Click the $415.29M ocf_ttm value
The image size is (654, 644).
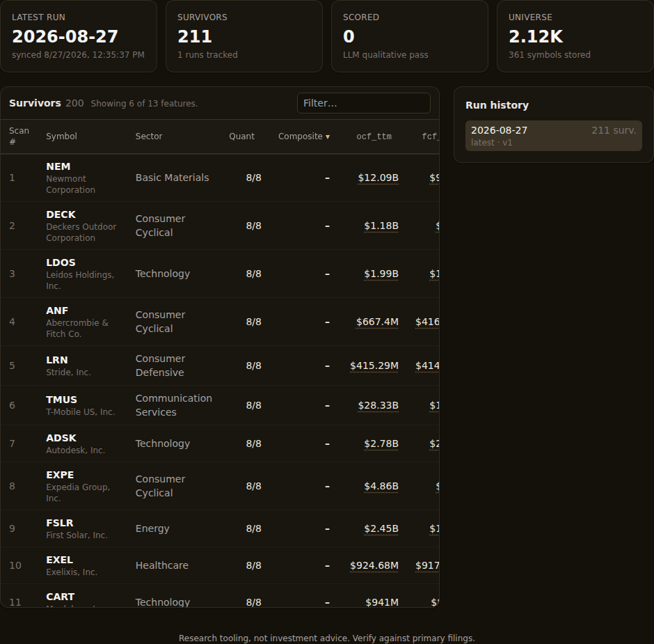pyautogui.click(x=374, y=366)
